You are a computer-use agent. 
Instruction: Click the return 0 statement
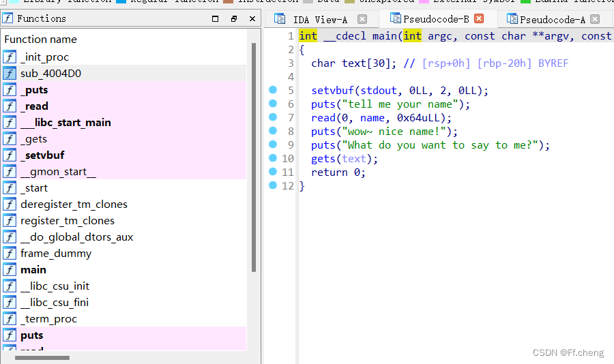click(338, 172)
